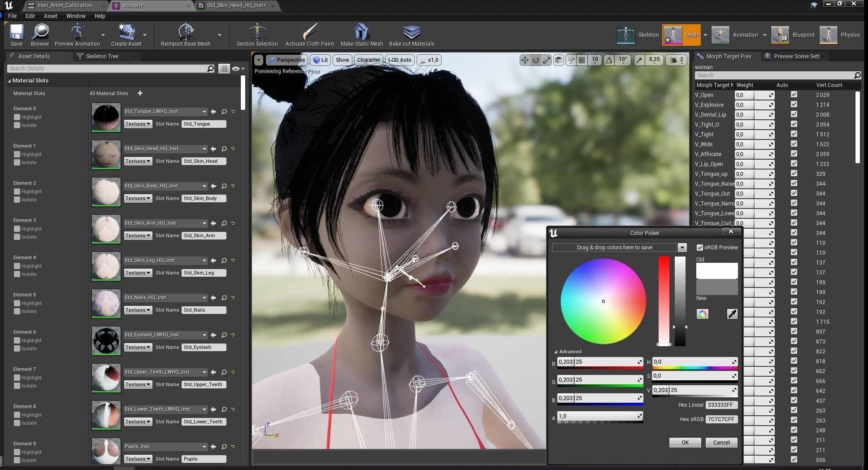Select the translate gizmo viewport icon
868x470 pixels.
tap(525, 60)
